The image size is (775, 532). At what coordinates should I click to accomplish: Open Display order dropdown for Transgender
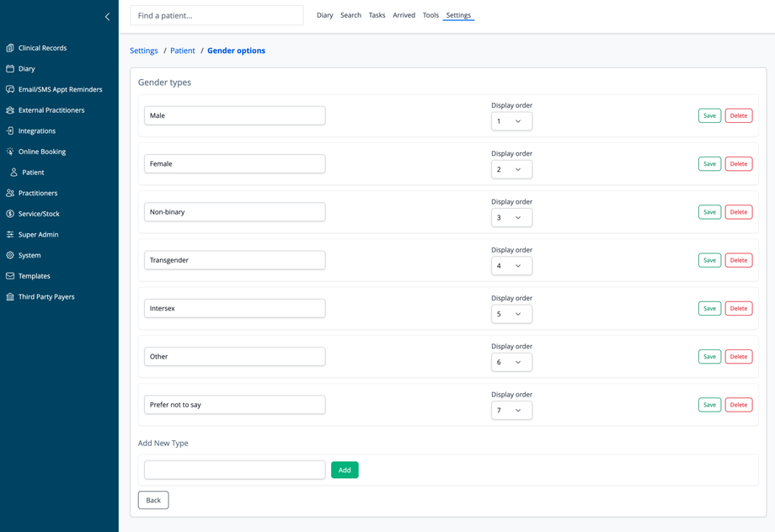point(511,266)
